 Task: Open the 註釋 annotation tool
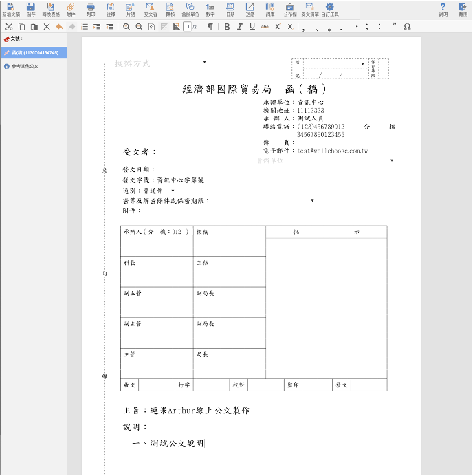coord(111,10)
